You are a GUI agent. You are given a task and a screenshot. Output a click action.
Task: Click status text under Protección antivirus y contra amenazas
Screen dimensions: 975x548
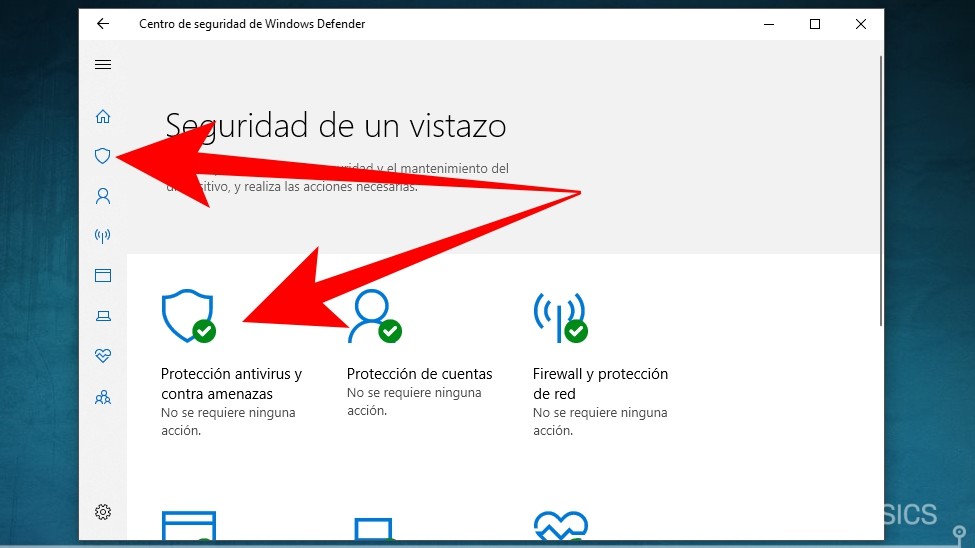click(x=228, y=421)
